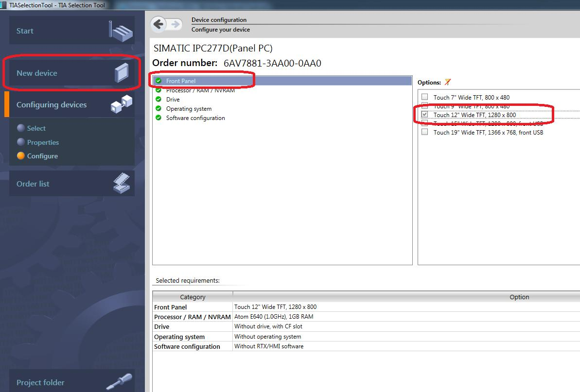Click green check icon beside Operating system

(x=158, y=108)
